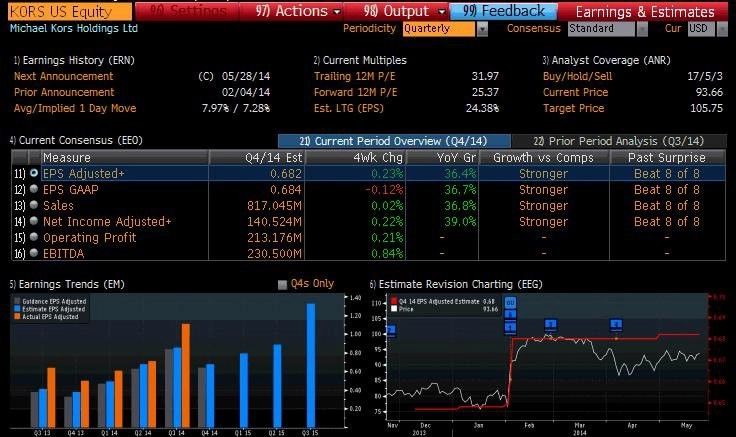
Task: Click the Avg/Implied 1 Day Move label
Action: (x=75, y=108)
